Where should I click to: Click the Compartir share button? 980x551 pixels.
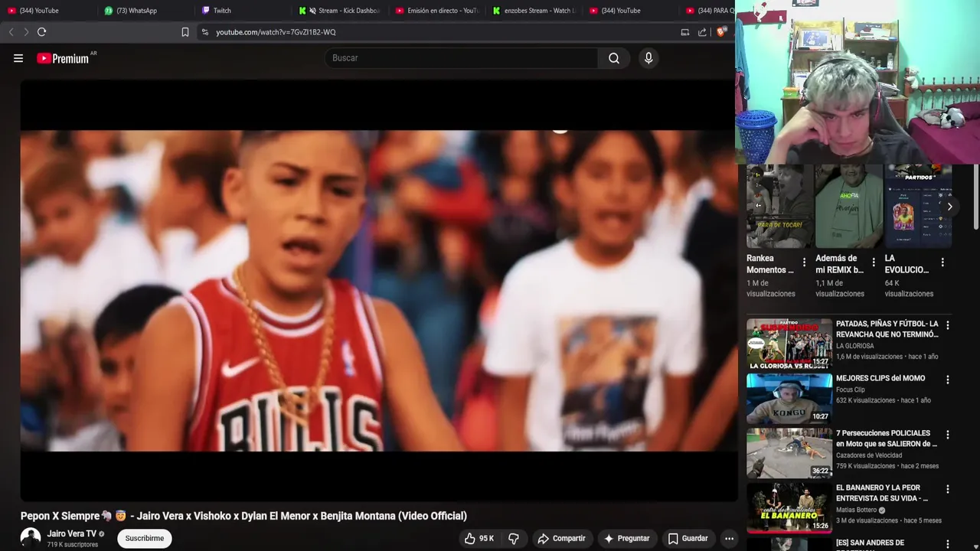click(561, 539)
